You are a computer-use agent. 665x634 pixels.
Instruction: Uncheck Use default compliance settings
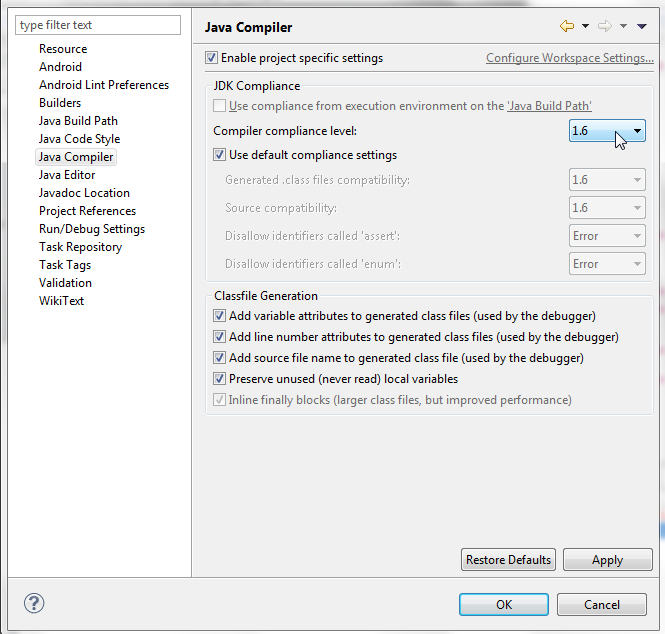click(219, 155)
